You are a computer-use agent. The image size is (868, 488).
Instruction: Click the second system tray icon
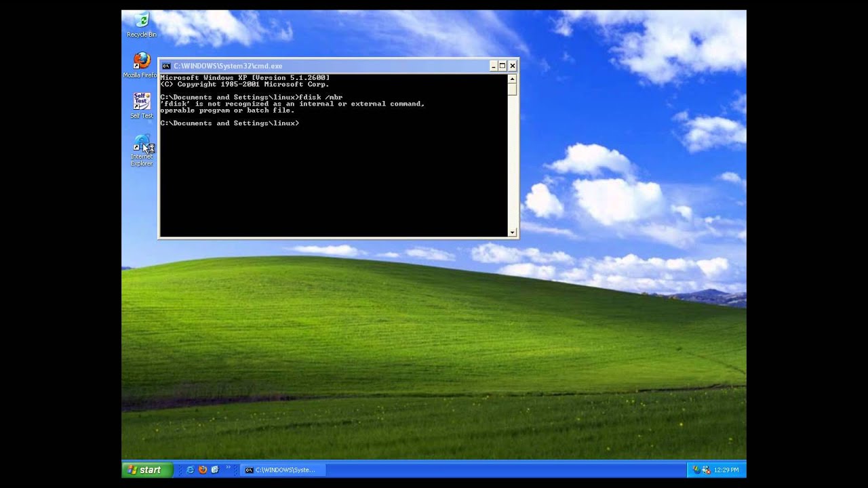point(706,470)
